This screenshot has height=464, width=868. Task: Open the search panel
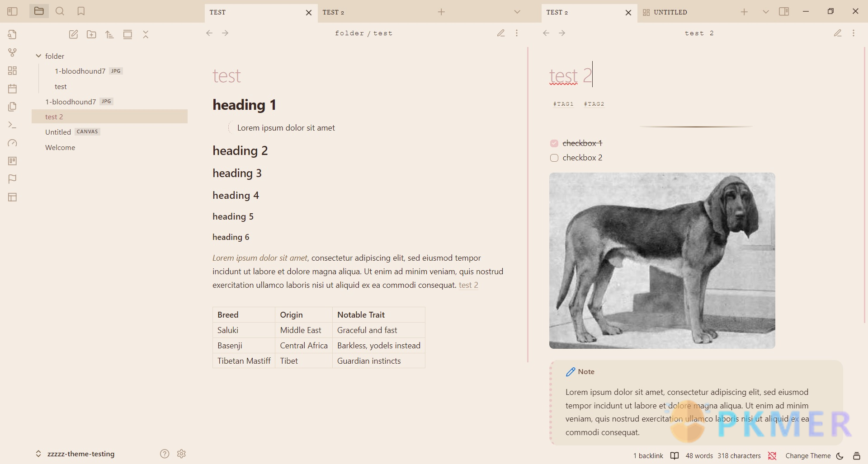click(60, 11)
